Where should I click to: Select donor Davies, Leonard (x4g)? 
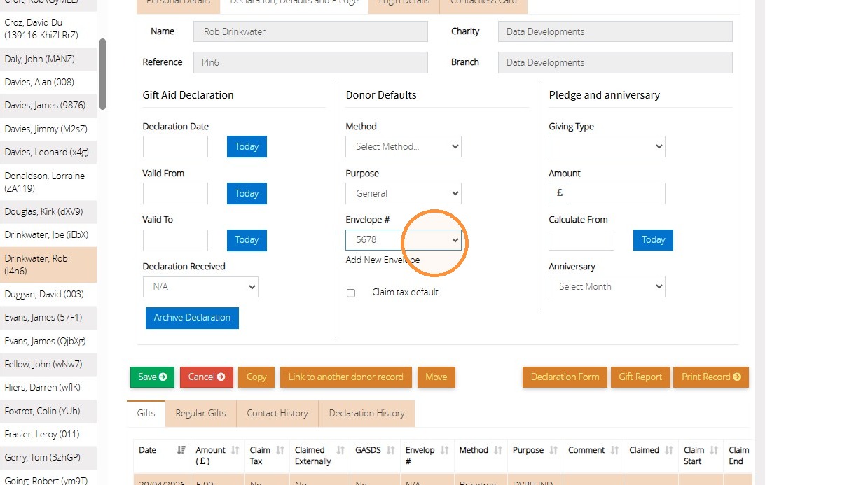point(48,152)
